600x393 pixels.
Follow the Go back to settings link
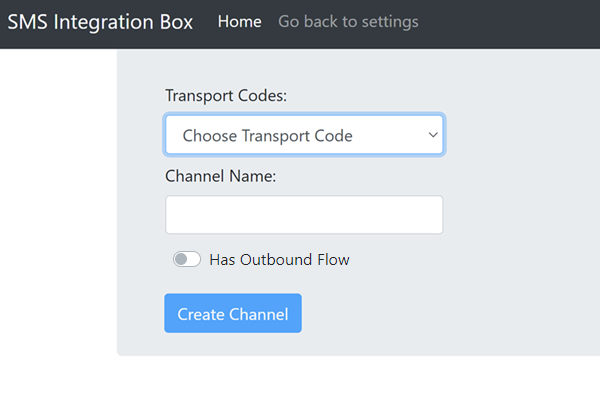tap(348, 22)
